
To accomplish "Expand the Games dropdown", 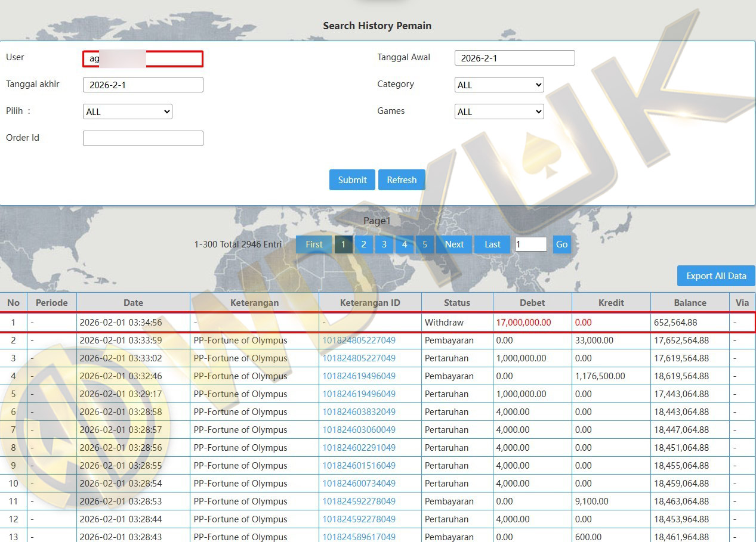I will click(499, 112).
